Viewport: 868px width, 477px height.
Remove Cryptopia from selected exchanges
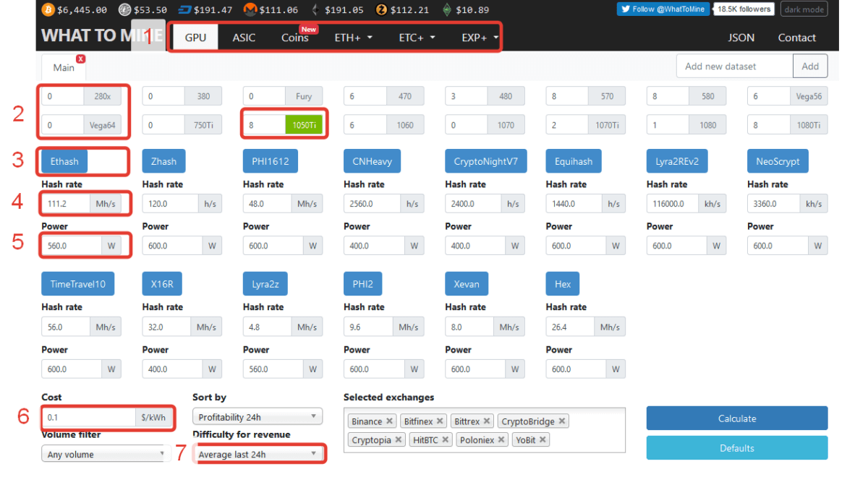point(399,439)
